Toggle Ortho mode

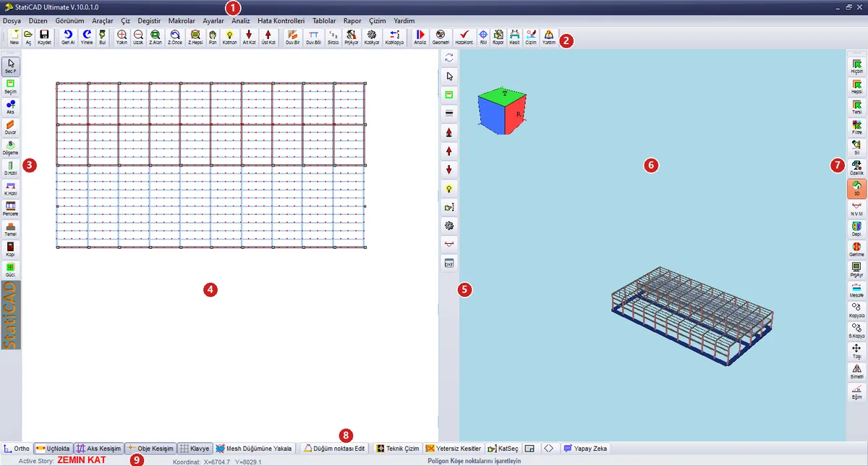pos(17,449)
